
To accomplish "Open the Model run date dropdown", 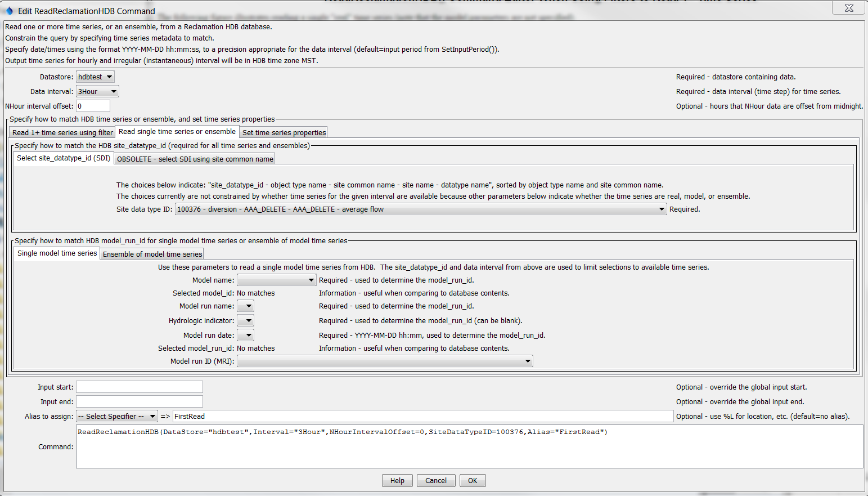I will 245,335.
